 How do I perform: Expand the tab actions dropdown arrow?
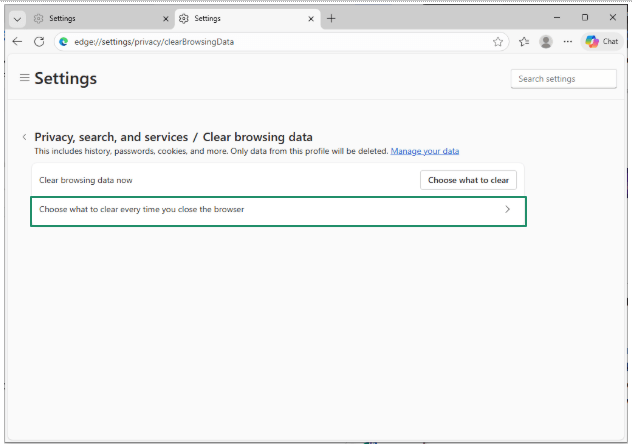(x=17, y=18)
